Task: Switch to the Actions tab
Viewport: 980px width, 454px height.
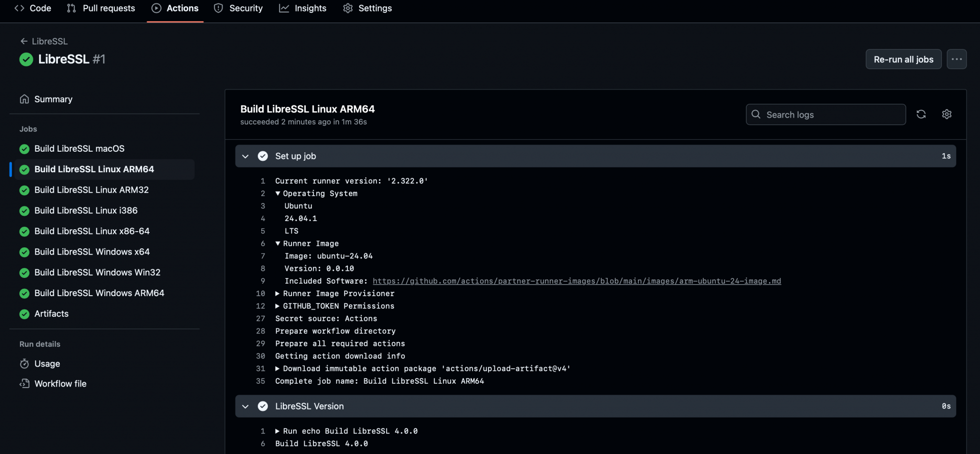Action: click(x=175, y=8)
